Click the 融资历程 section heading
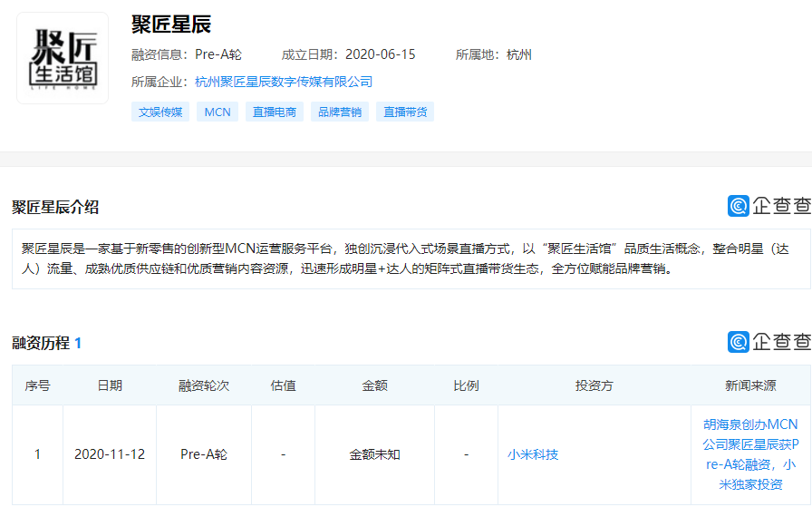Viewport: 812px width, 507px height. (x=46, y=343)
